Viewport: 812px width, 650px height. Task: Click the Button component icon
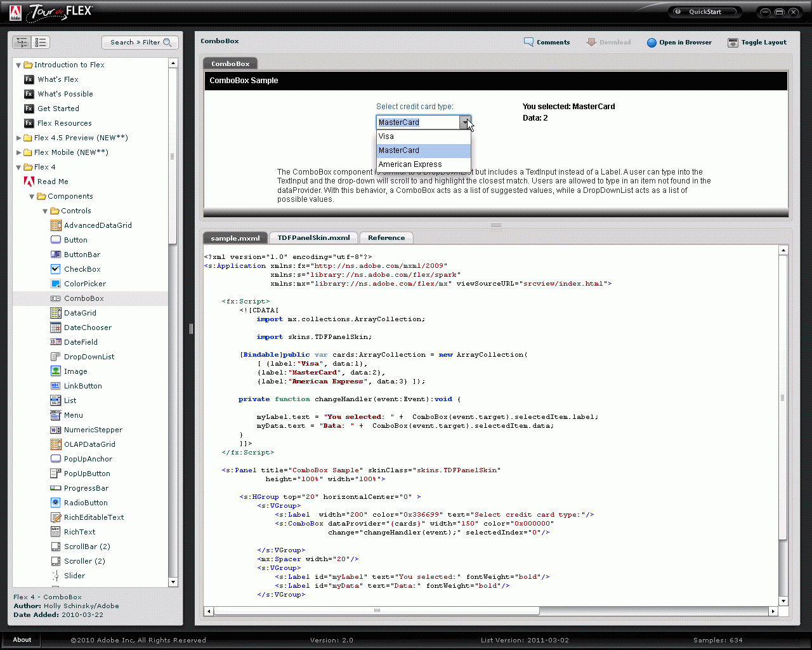[x=56, y=240]
